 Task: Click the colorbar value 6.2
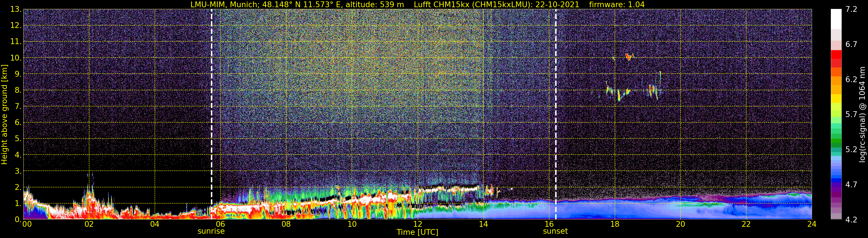(x=851, y=80)
